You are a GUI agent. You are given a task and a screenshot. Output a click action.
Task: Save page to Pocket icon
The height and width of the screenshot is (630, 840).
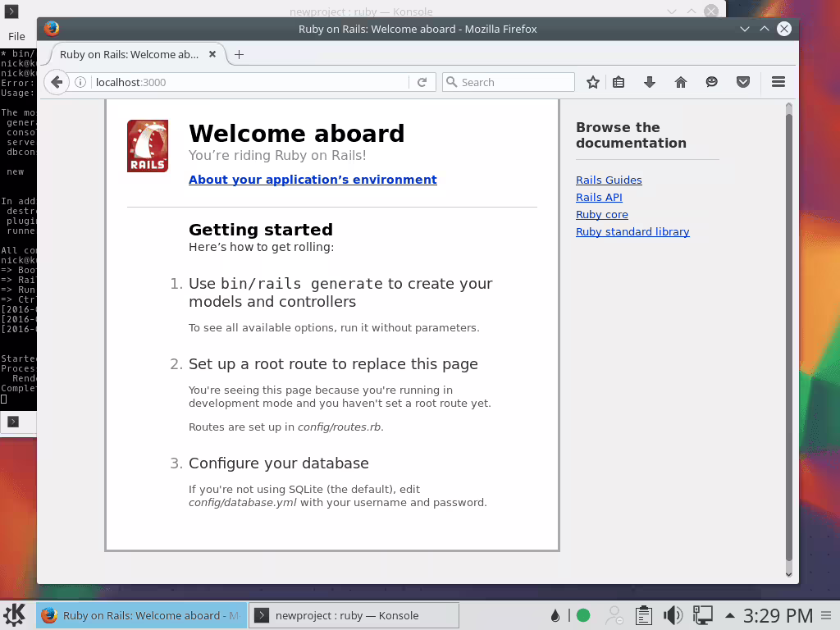click(x=743, y=82)
